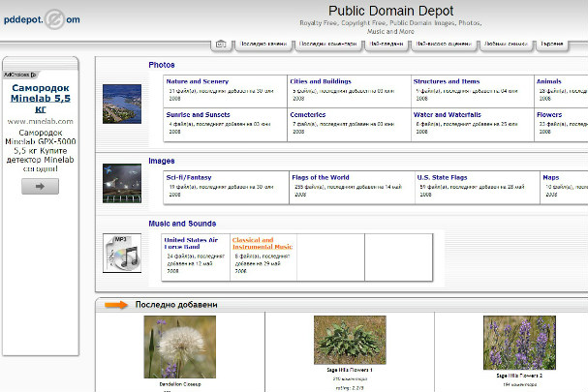
Task: Open the U.S. State Flags album
Action: [442, 177]
